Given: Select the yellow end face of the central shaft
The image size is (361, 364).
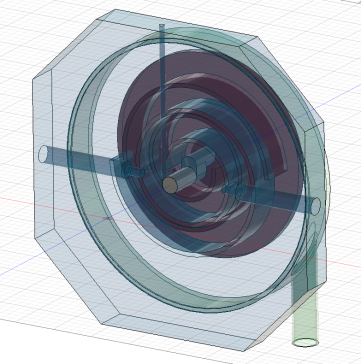Looking at the screenshot, I should [170, 185].
